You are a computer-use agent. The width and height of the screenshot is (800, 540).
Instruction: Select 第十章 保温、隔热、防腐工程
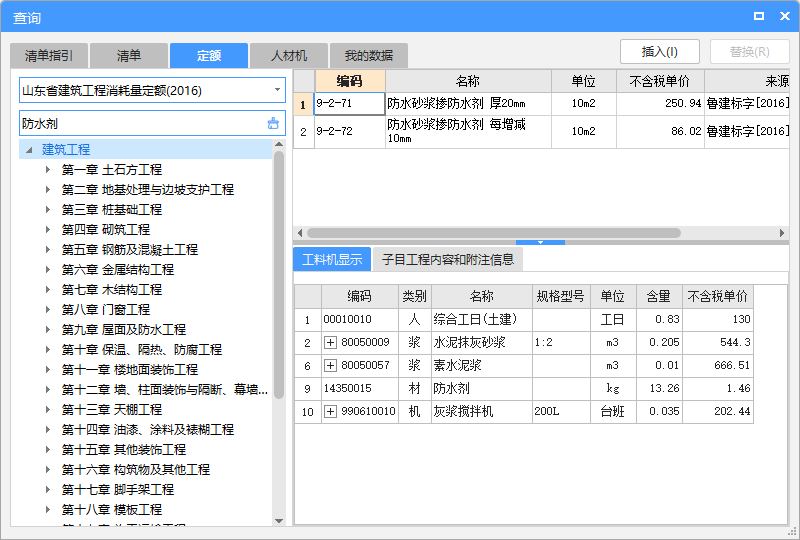coord(141,350)
